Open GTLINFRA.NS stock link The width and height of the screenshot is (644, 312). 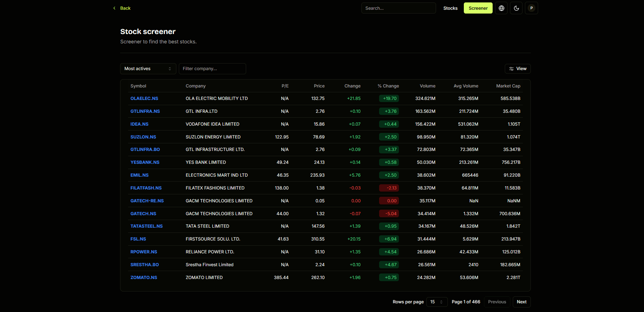coord(145,111)
